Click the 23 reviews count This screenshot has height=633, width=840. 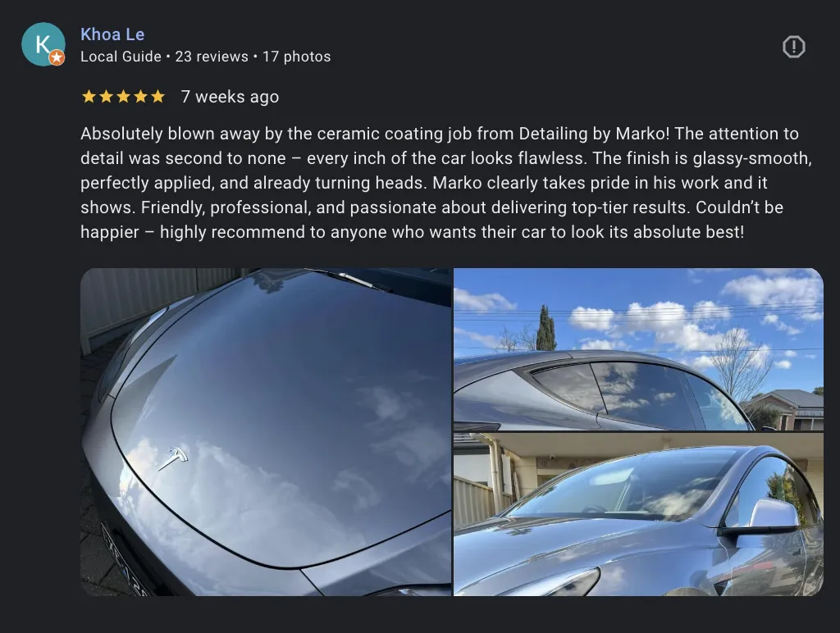212,57
